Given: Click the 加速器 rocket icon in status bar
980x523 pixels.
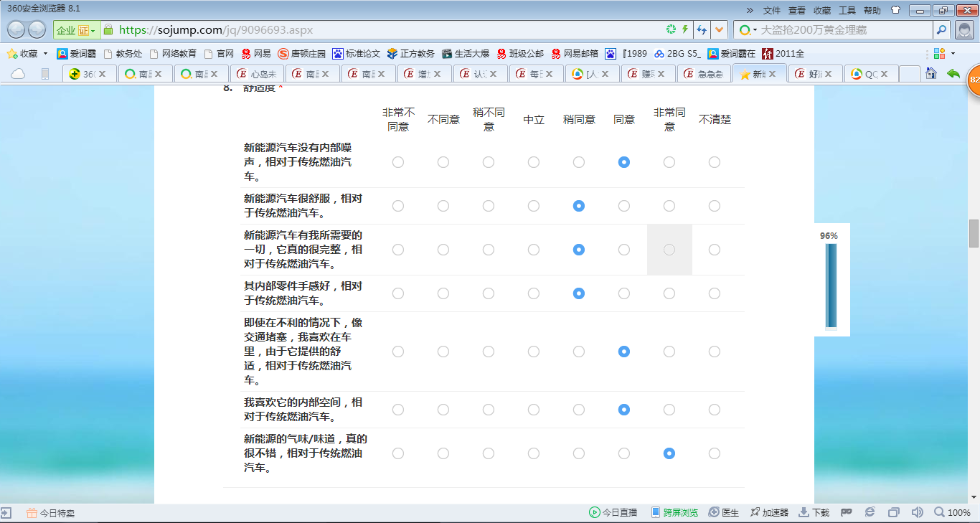Looking at the screenshot, I should coord(755,512).
